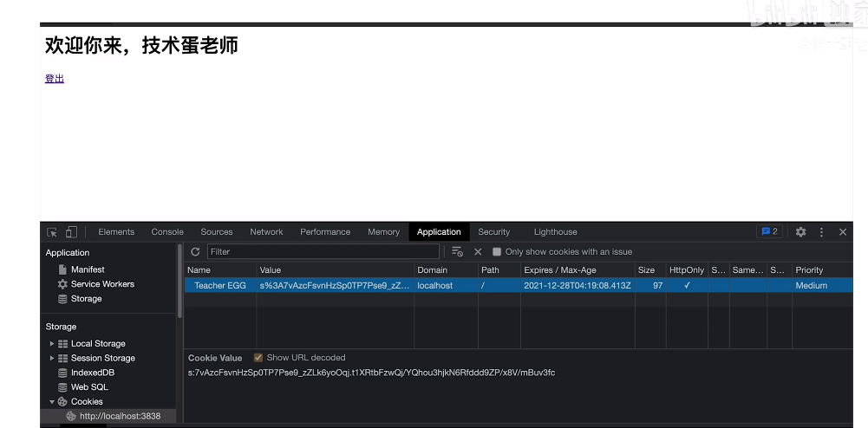Open the Security tab
Viewport: 868px width, 428px height.
click(x=493, y=232)
